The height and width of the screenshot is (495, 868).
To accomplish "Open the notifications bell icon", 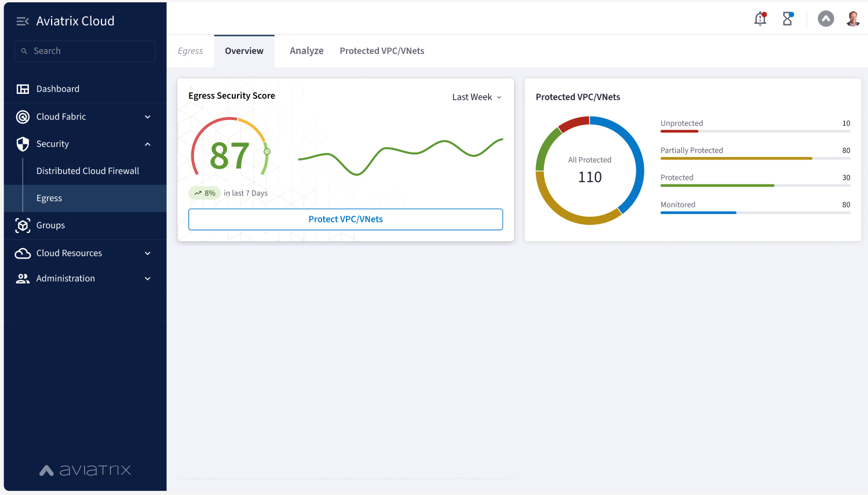I will (760, 19).
